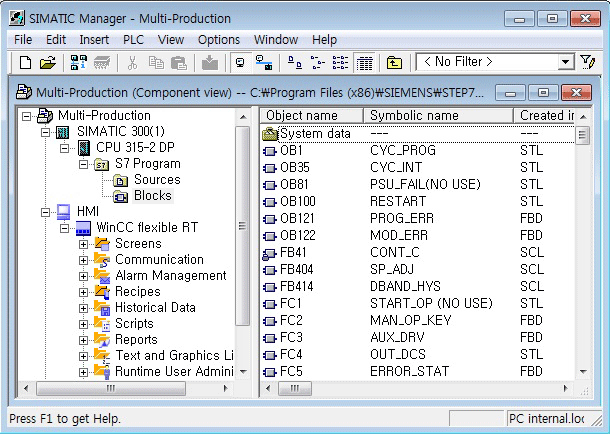
Task: Switch to Details view
Action: pos(364,63)
